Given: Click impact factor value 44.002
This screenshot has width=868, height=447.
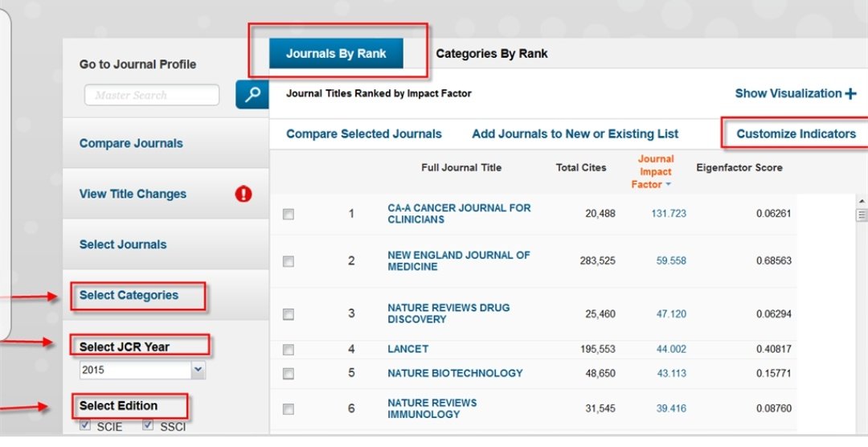Looking at the screenshot, I should 671,350.
